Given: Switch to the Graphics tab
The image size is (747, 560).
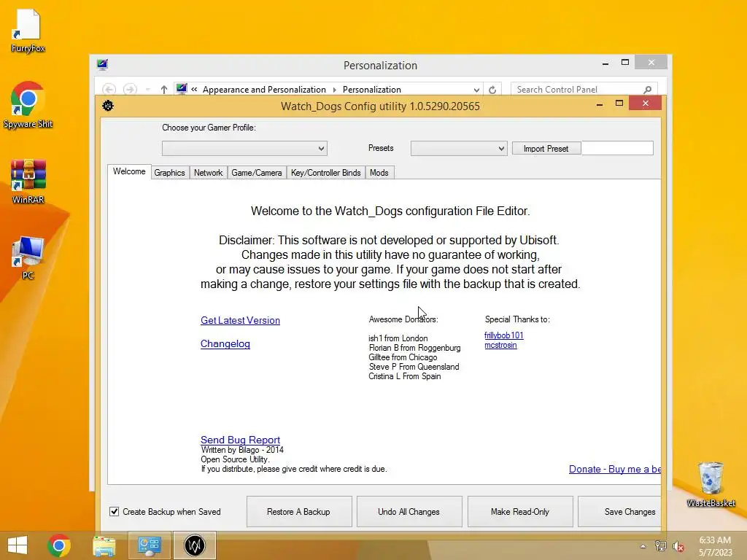Looking at the screenshot, I should coord(169,172).
